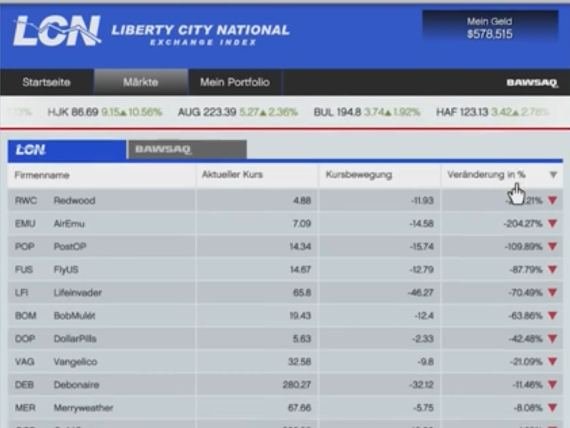Open the BAWSAQ link in navigation bar
570x428 pixels.
click(532, 83)
